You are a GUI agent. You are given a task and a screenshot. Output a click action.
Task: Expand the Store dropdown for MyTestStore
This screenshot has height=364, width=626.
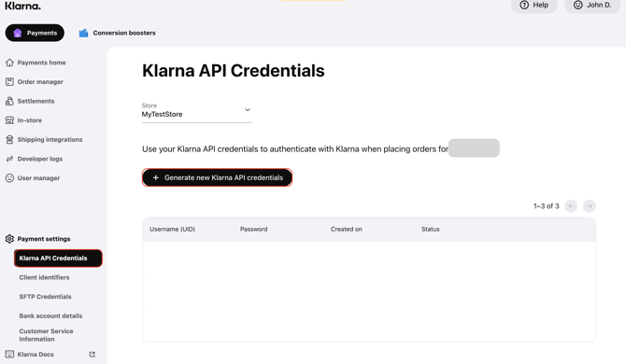tap(197, 111)
